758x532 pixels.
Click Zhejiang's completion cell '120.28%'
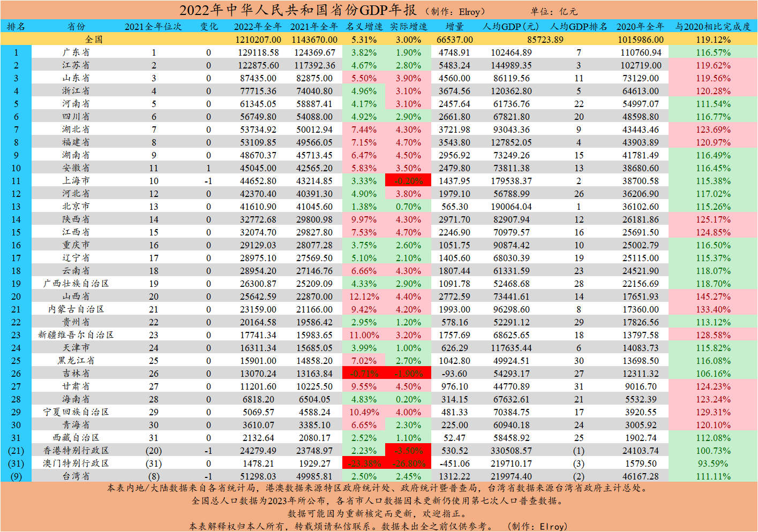(x=713, y=91)
